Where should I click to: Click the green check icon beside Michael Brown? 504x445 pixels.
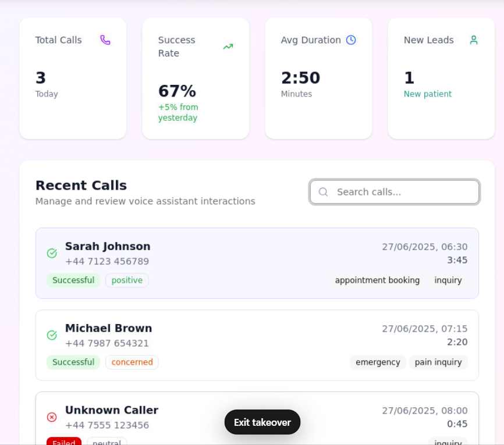point(52,335)
